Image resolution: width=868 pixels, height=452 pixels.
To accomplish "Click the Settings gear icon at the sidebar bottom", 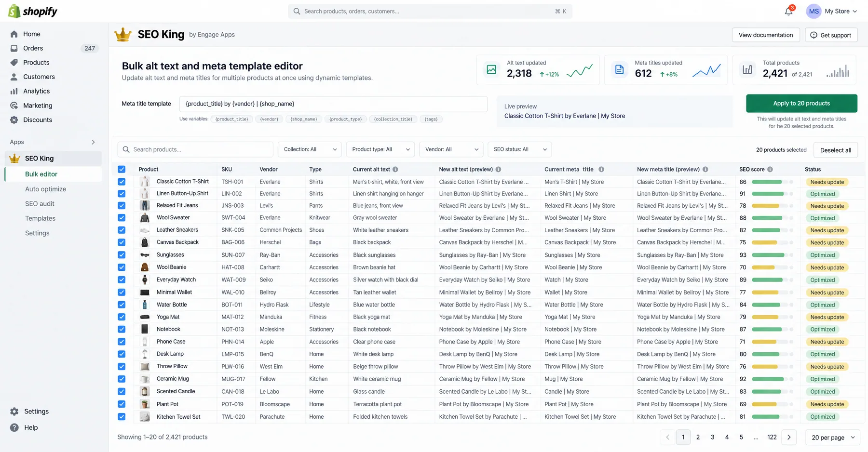I will pyautogui.click(x=14, y=412).
